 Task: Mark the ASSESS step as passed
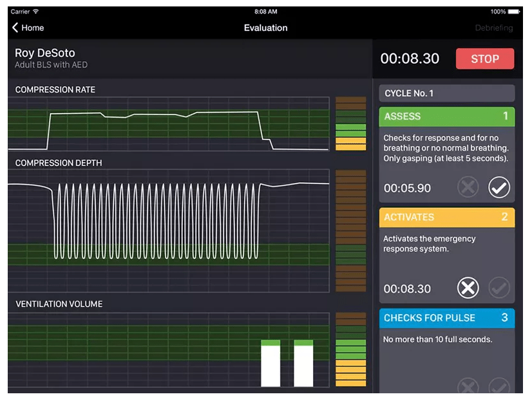499,188
